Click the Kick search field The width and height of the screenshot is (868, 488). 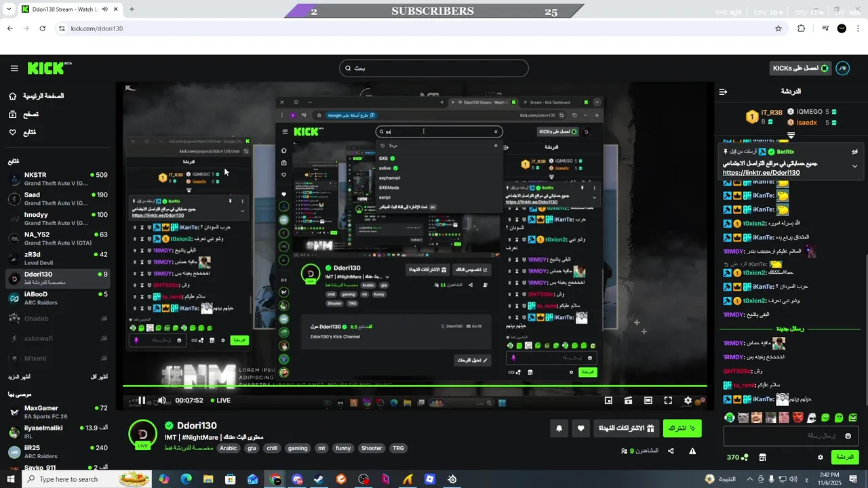point(434,68)
